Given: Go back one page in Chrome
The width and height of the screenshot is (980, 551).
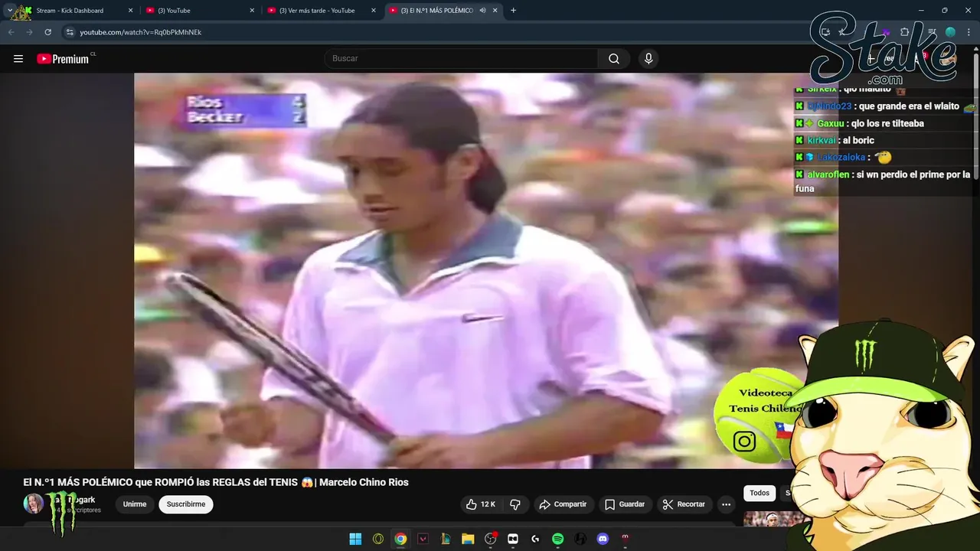Looking at the screenshot, I should [11, 32].
